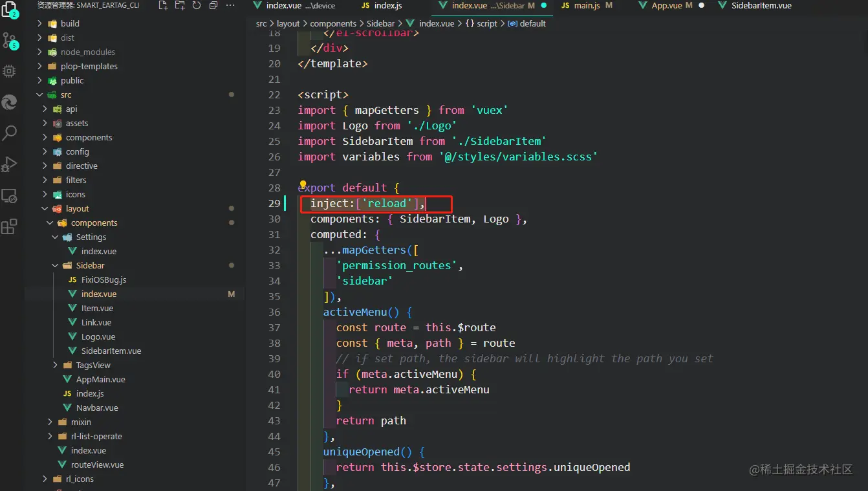Image resolution: width=868 pixels, height=491 pixels.
Task: Place cursor on 'activeMenu() {' line
Action: (x=367, y=312)
